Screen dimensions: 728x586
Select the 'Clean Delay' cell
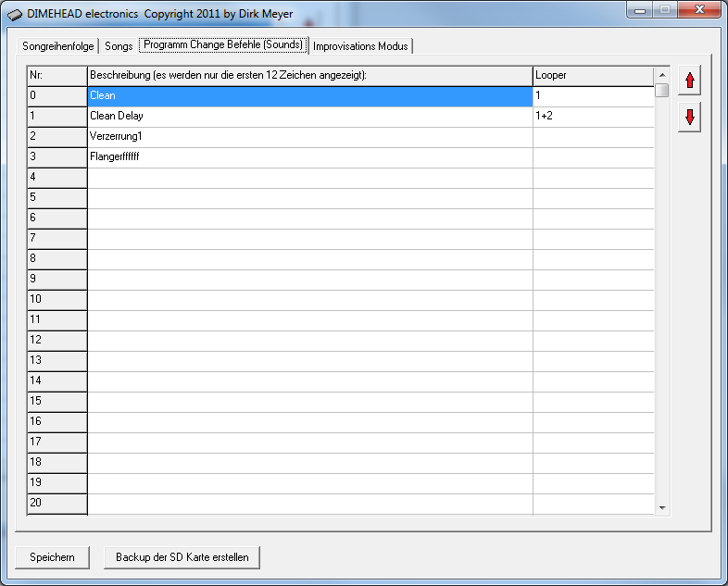(x=310, y=117)
